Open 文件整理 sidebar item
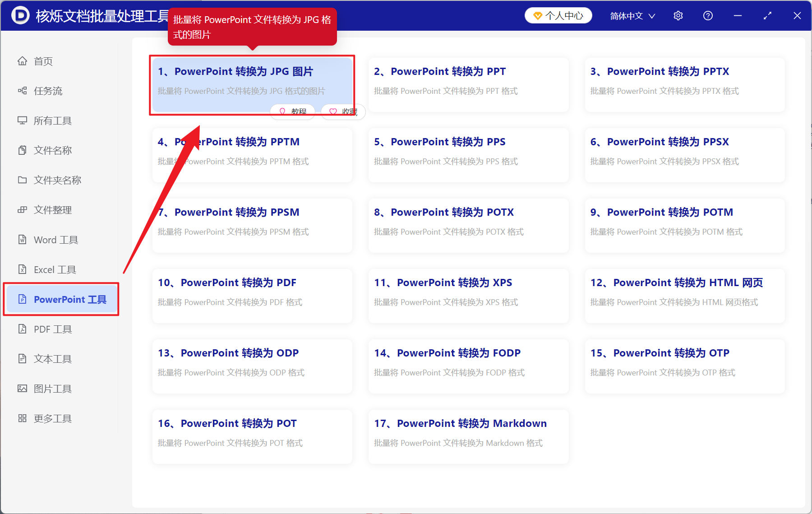 tap(61, 210)
